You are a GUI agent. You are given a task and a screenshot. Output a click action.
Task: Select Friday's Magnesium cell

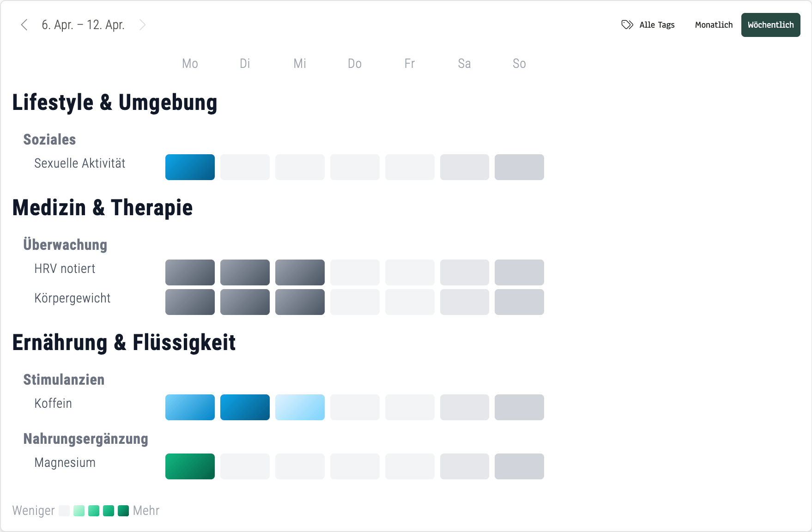[410, 466]
